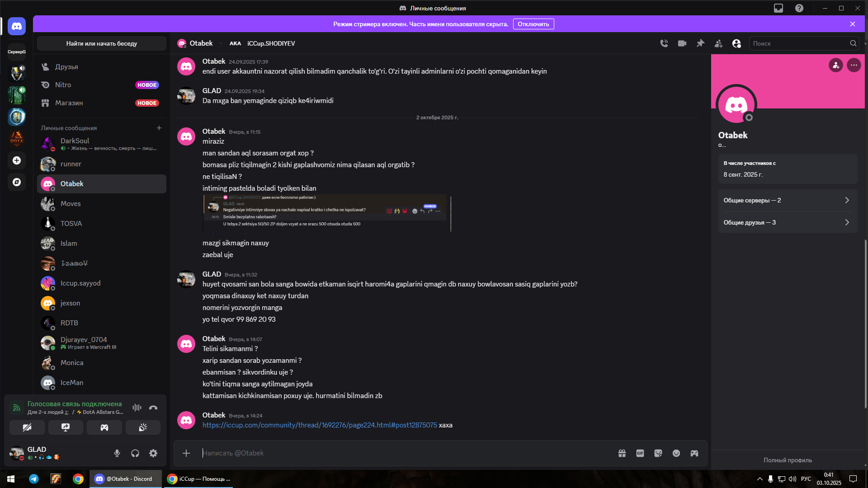Open the iccup.com community thread link
The image size is (868, 488).
(x=320, y=425)
